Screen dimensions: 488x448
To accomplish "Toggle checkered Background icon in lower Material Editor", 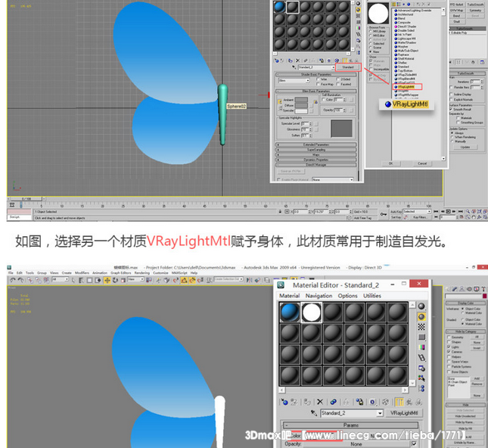I will [x=421, y=327].
